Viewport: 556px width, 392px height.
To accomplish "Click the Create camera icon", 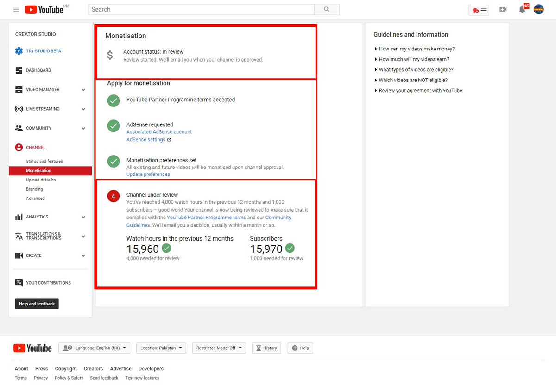I will [19, 255].
